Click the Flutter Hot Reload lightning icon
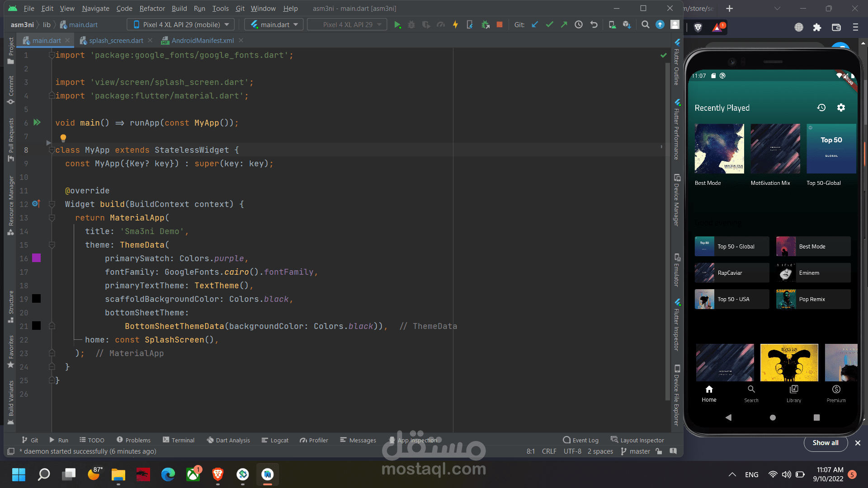The image size is (868, 488). pos(455,25)
